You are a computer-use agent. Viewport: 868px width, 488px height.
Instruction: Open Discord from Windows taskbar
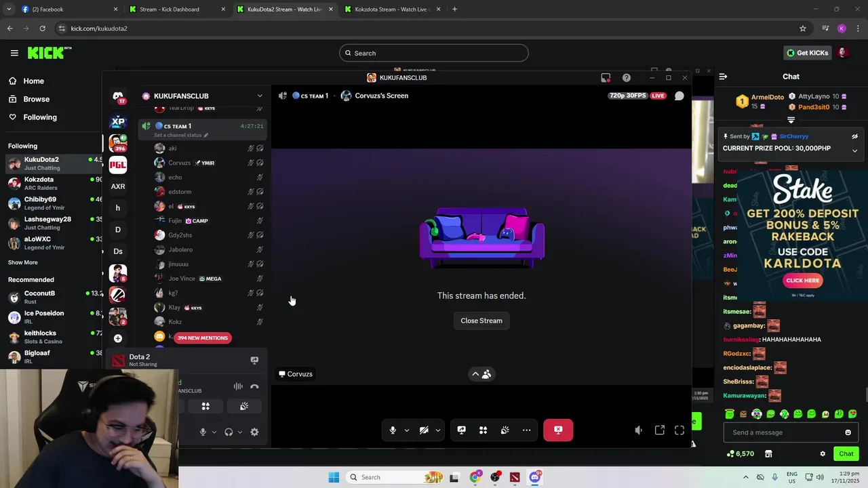click(535, 477)
